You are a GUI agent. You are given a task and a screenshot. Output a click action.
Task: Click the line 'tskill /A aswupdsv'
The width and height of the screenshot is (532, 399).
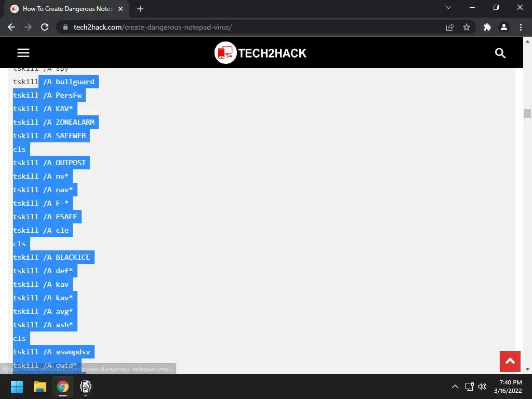point(51,352)
